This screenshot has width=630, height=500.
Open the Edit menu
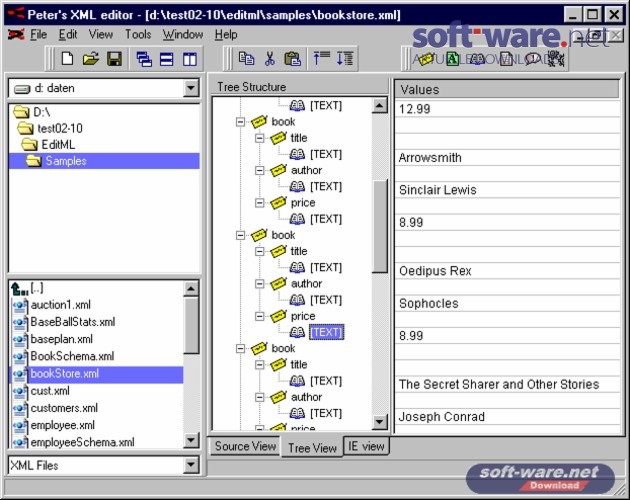click(68, 35)
